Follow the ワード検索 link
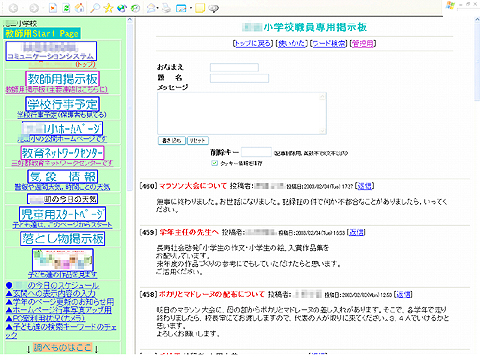This screenshot has height=360, width=480. tap(329, 43)
